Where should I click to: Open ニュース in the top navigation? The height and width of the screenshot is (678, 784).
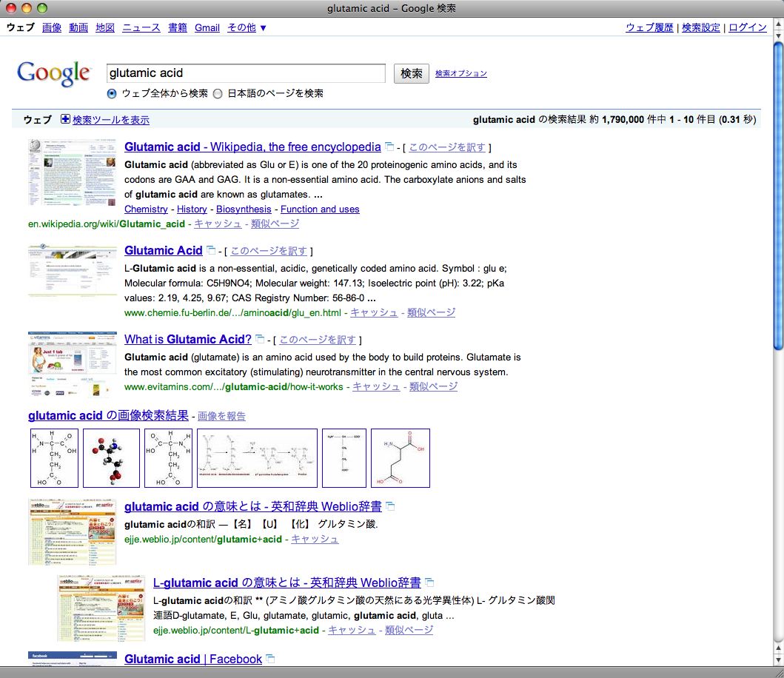(141, 27)
